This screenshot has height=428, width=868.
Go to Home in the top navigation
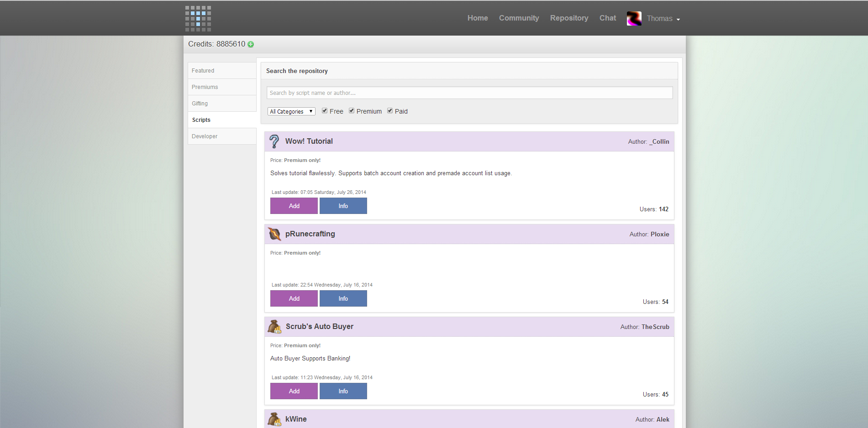(x=478, y=18)
